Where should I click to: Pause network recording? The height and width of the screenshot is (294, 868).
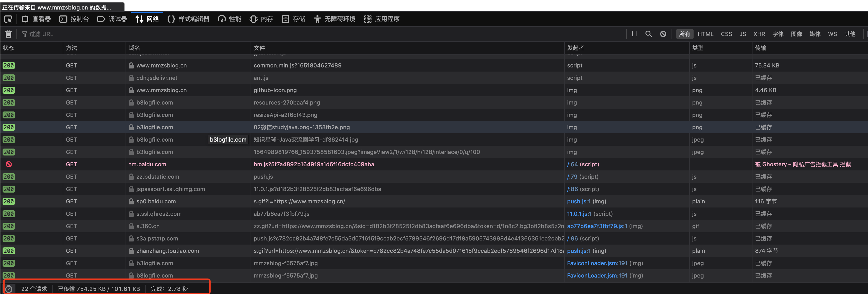click(x=634, y=34)
